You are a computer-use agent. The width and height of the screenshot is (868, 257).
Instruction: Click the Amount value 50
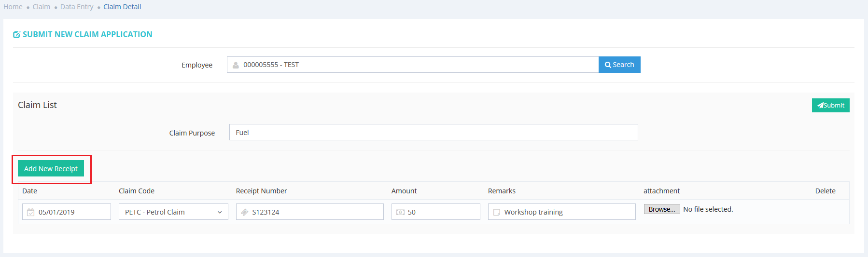coord(412,212)
